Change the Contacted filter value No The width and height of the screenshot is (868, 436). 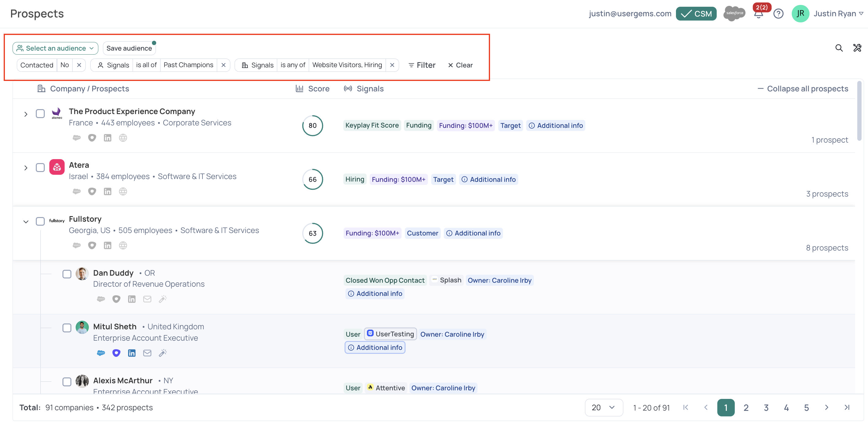65,65
